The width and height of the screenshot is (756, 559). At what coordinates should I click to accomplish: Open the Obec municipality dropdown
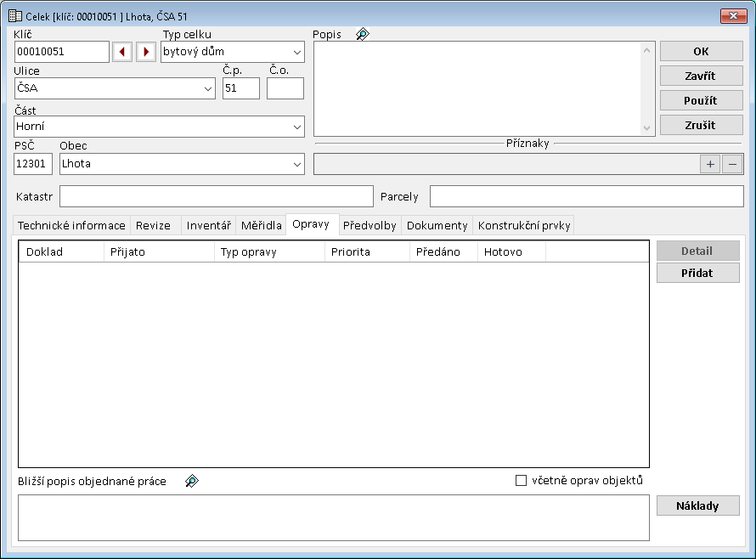296,164
